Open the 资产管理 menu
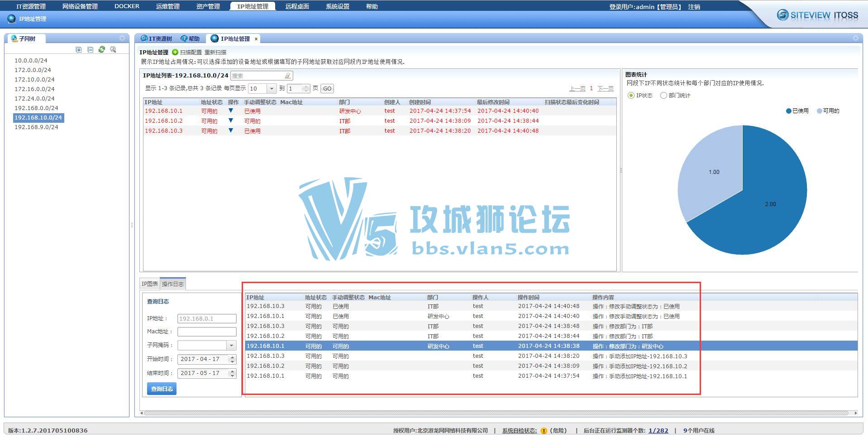The height and width of the screenshot is (438, 868). coord(208,6)
